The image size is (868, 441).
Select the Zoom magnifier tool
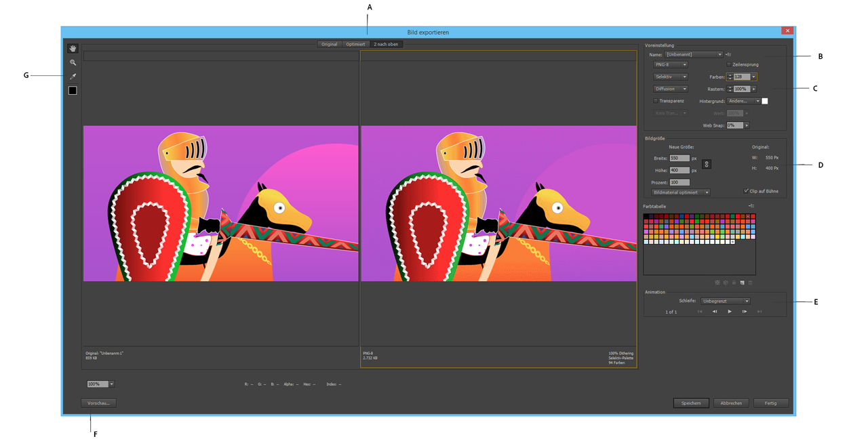(x=73, y=62)
